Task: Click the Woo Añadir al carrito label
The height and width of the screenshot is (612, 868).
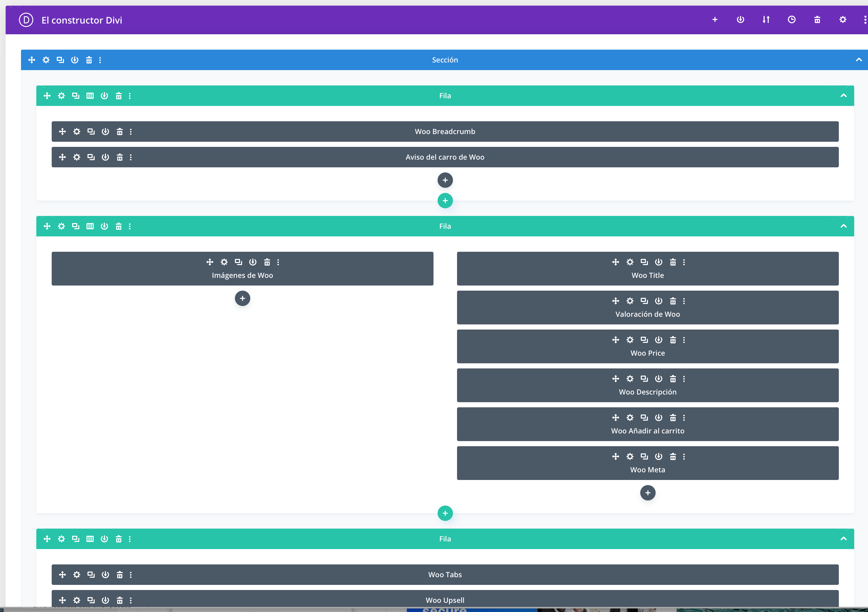Action: point(648,431)
